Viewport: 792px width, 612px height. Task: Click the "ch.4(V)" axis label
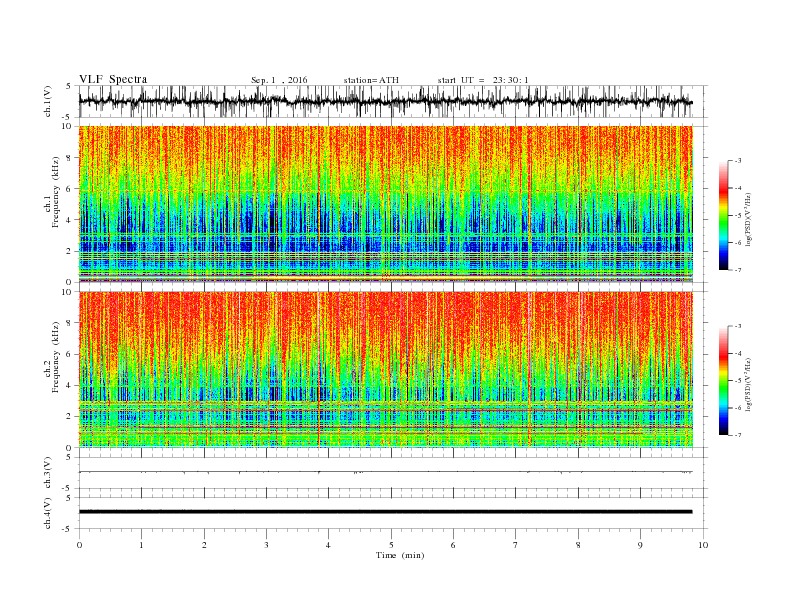pyautogui.click(x=48, y=513)
